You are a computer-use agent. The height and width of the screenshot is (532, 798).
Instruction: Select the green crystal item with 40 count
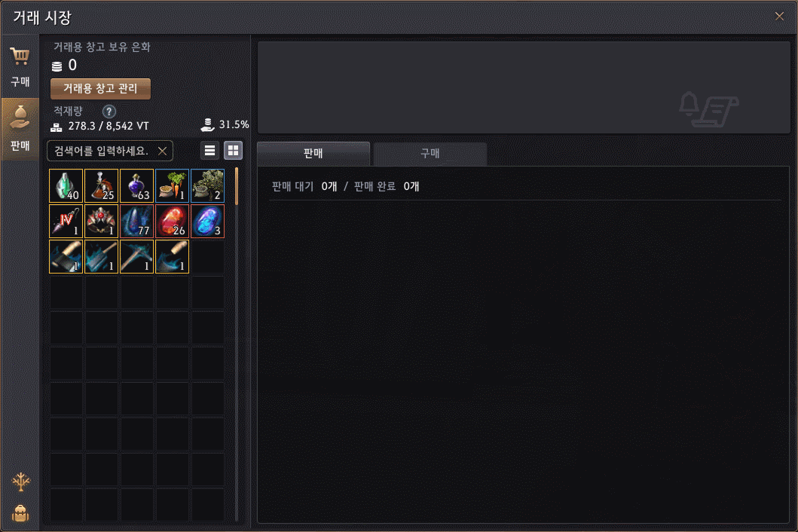(x=66, y=186)
